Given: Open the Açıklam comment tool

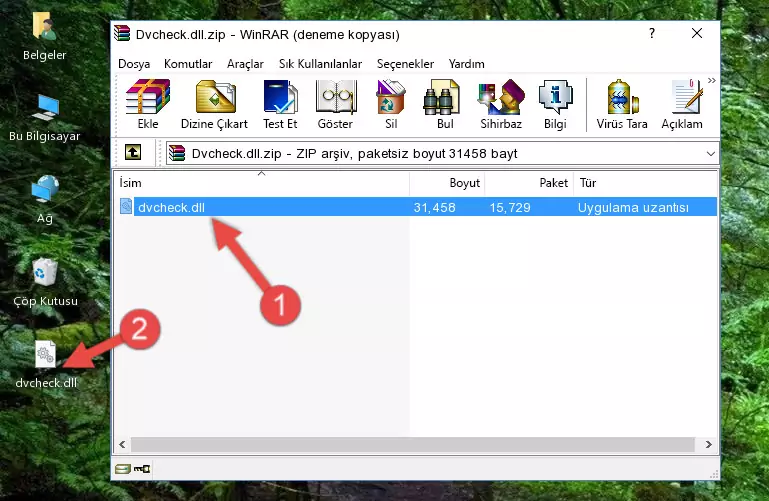Looking at the screenshot, I should coord(682,104).
